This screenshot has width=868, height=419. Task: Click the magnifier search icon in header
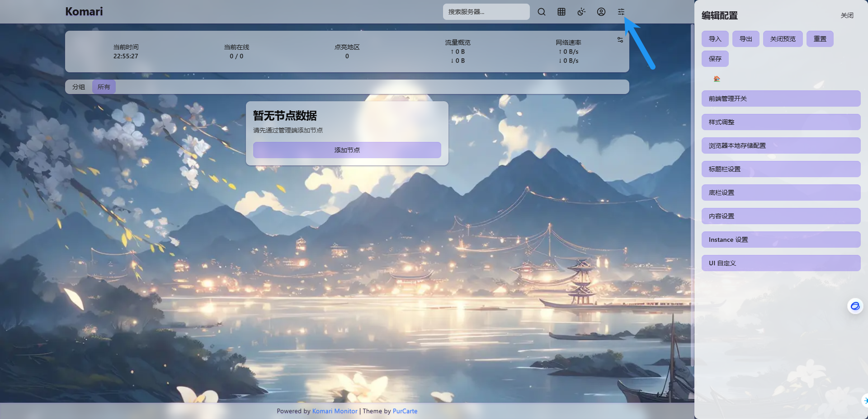coord(541,12)
